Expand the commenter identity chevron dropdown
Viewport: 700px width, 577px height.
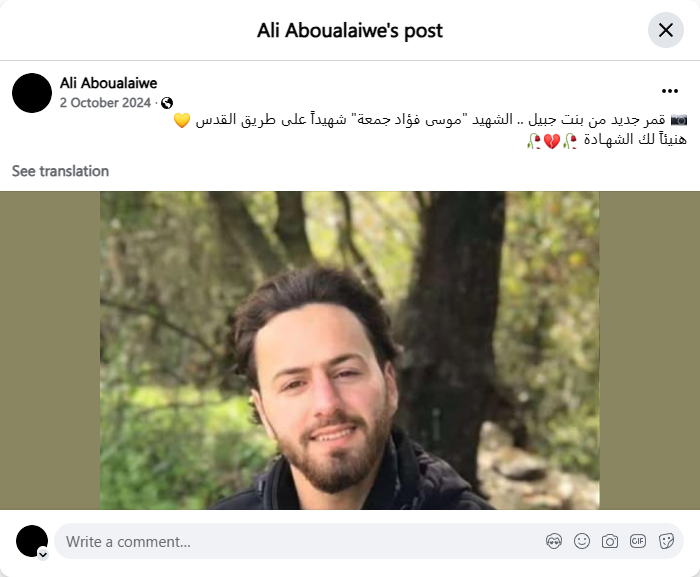(43, 555)
